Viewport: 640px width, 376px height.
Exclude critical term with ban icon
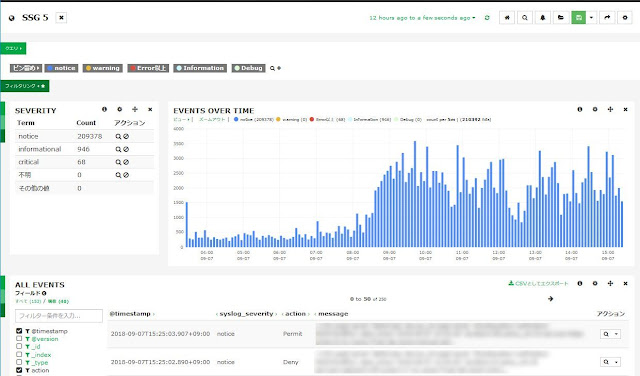coord(126,162)
